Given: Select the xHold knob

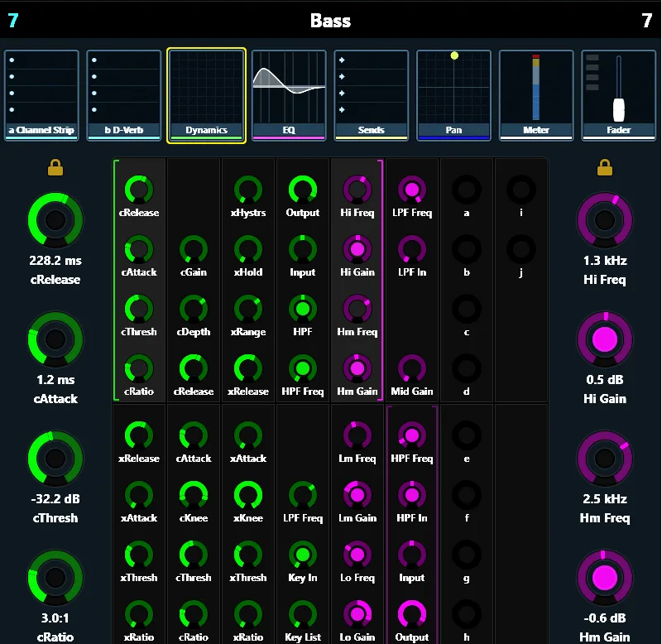Looking at the screenshot, I should point(248,249).
